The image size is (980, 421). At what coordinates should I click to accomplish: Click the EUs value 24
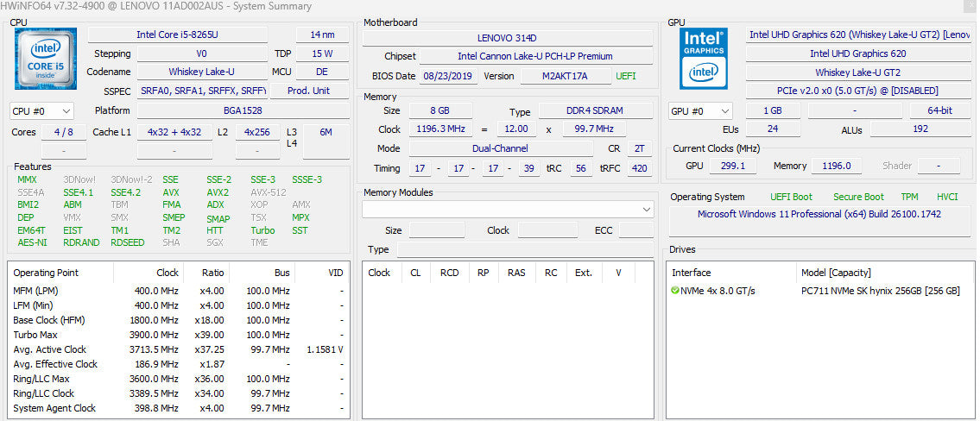coord(773,129)
